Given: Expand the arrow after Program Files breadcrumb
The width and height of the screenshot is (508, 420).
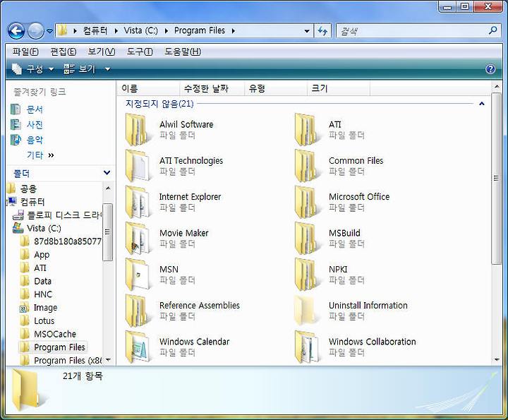Looking at the screenshot, I should (233, 31).
